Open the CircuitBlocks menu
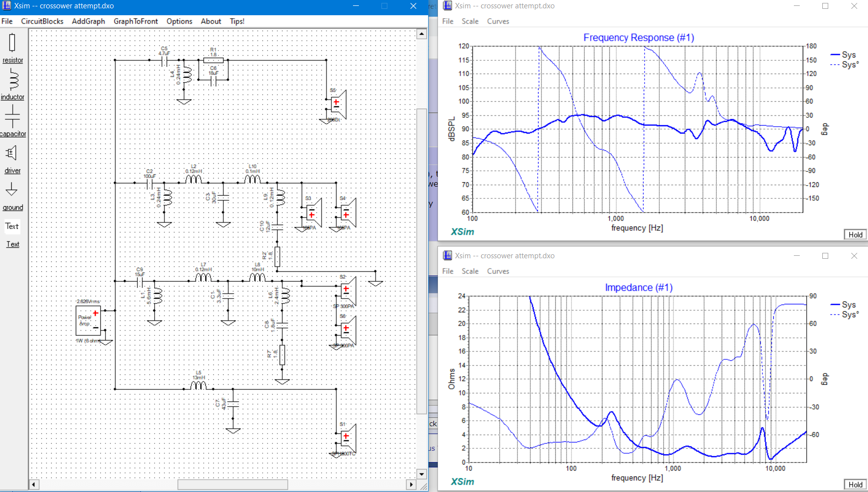This screenshot has height=492, width=868. [x=42, y=21]
